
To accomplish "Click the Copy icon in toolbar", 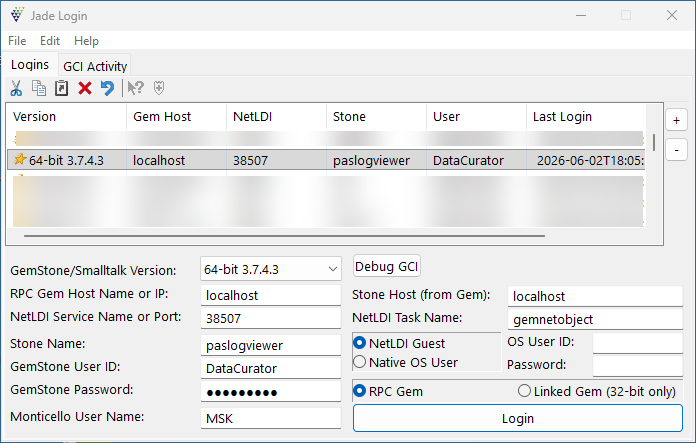I will pyautogui.click(x=39, y=88).
